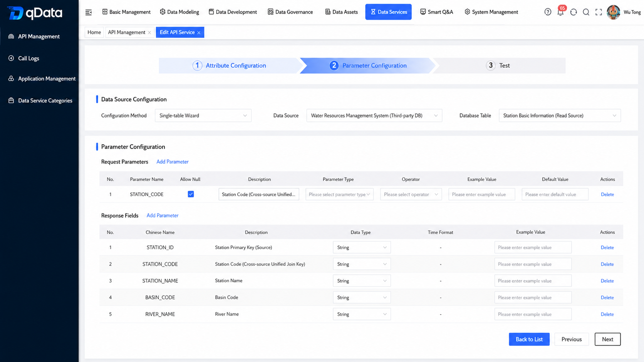Click the Previous button
This screenshot has height=362, width=644.
[x=572, y=339]
